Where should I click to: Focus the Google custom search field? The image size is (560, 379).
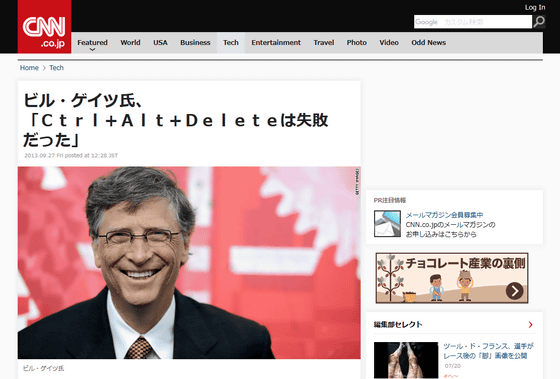(473, 22)
